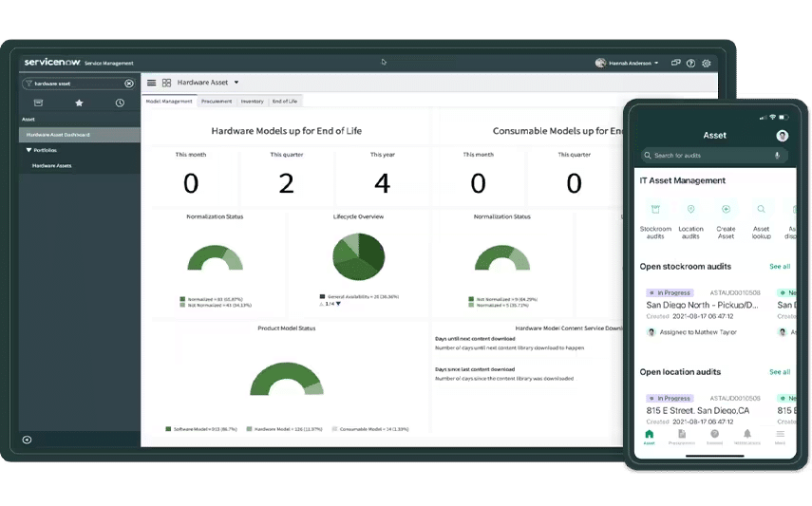The image size is (812, 506).
Task: Open the dashboard grid overview icon
Action: 166,83
